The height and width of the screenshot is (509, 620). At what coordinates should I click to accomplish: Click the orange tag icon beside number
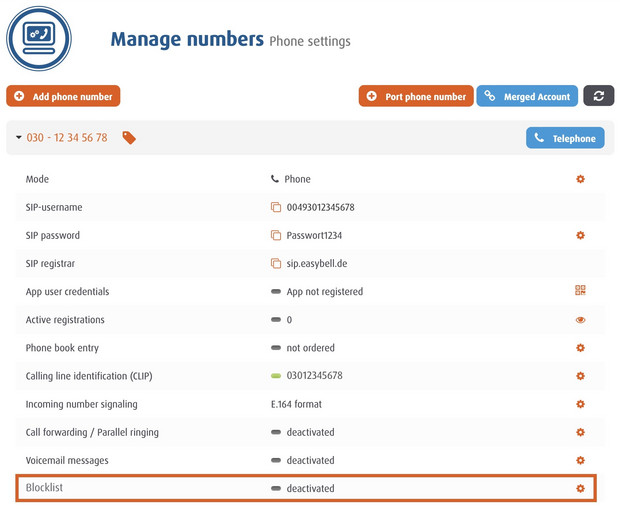pos(129,138)
